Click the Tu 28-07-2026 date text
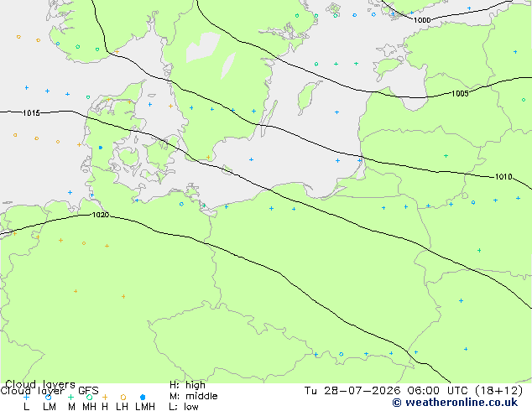 point(352,391)
